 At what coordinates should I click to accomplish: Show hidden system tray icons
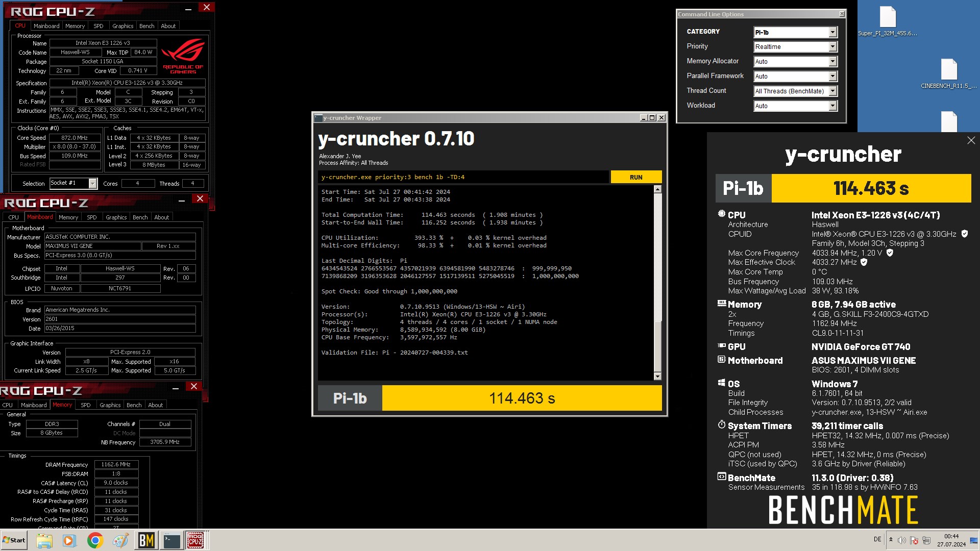(x=891, y=540)
